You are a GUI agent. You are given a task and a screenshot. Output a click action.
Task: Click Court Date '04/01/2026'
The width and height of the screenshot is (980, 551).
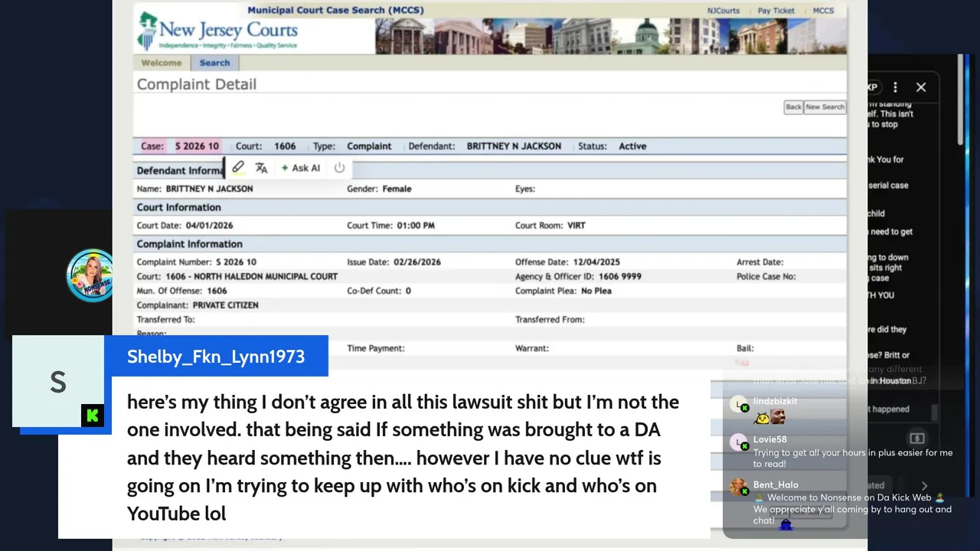209,226
